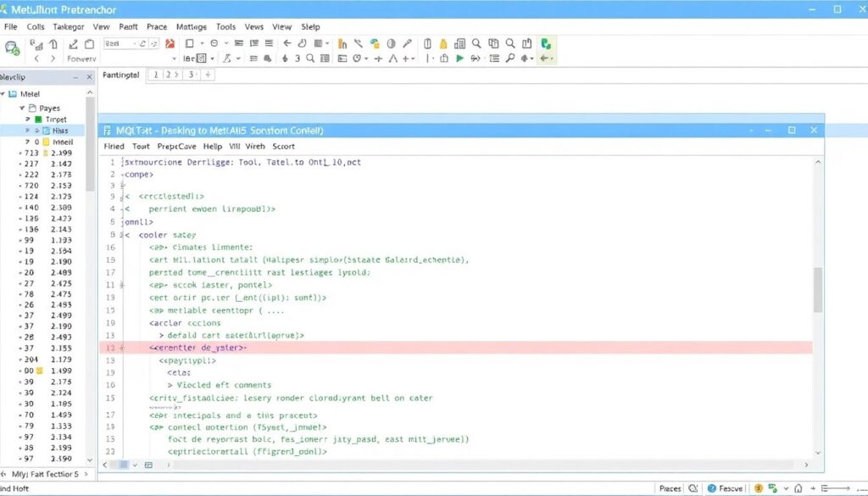Viewport: 868px width, 496px height.
Task: Click the red PDF-style icon in toolbar
Action: tap(170, 43)
